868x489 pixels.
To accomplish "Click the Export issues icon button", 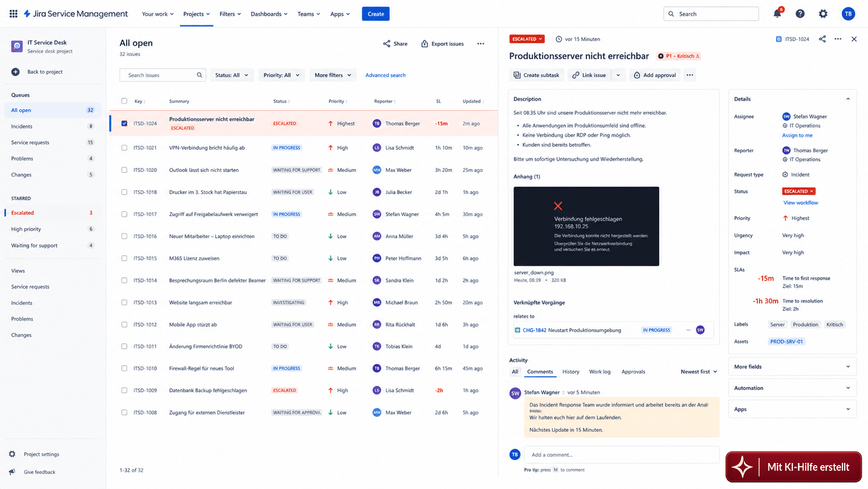I will pyautogui.click(x=442, y=44).
